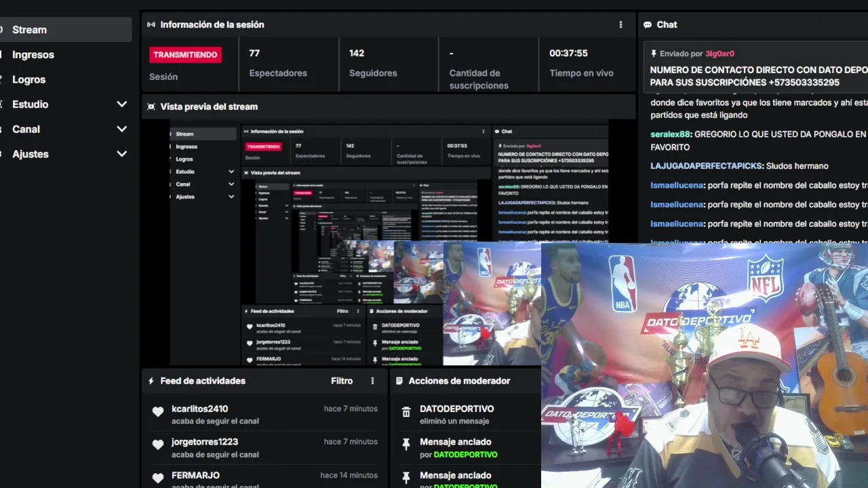Screen dimensions: 868x488
Task: Open FERMARJO follower entry
Action: (264, 479)
